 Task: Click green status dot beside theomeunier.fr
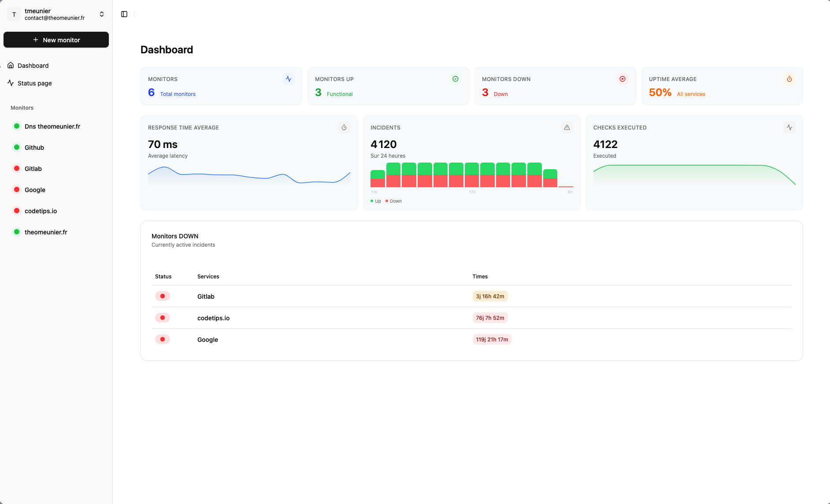(17, 232)
